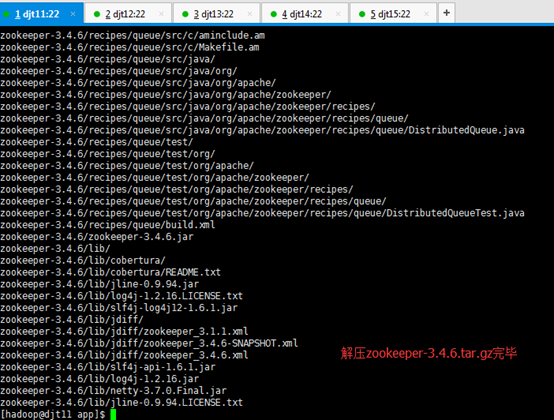This screenshot has width=554, height=420.
Task: Click green status dot on djt15:22 tab
Action: coord(362,14)
